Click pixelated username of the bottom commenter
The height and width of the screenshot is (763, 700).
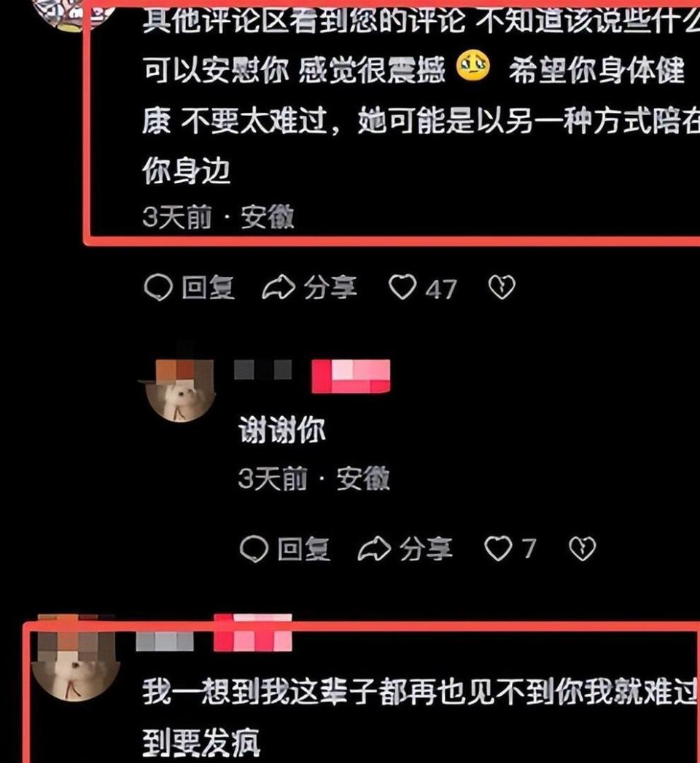tap(165, 641)
